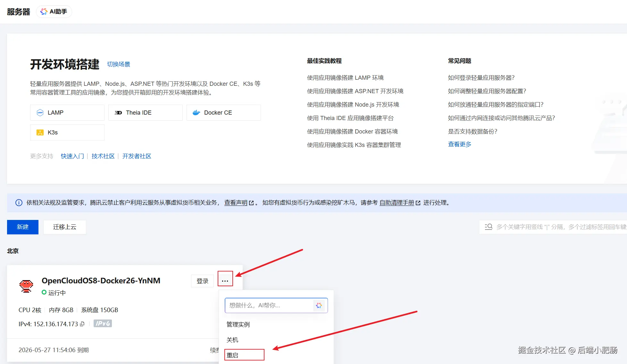Click the 迁移上云 button
627x364 pixels.
tap(64, 227)
